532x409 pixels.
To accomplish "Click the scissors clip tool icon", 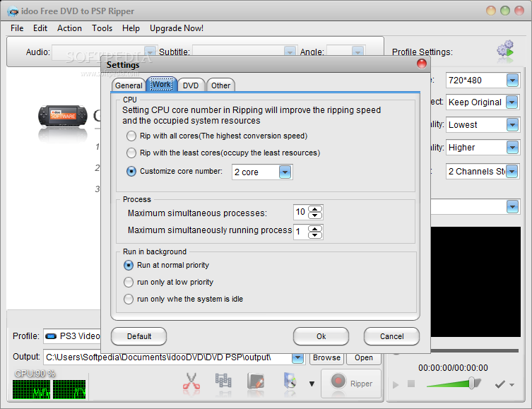I will [x=191, y=384].
